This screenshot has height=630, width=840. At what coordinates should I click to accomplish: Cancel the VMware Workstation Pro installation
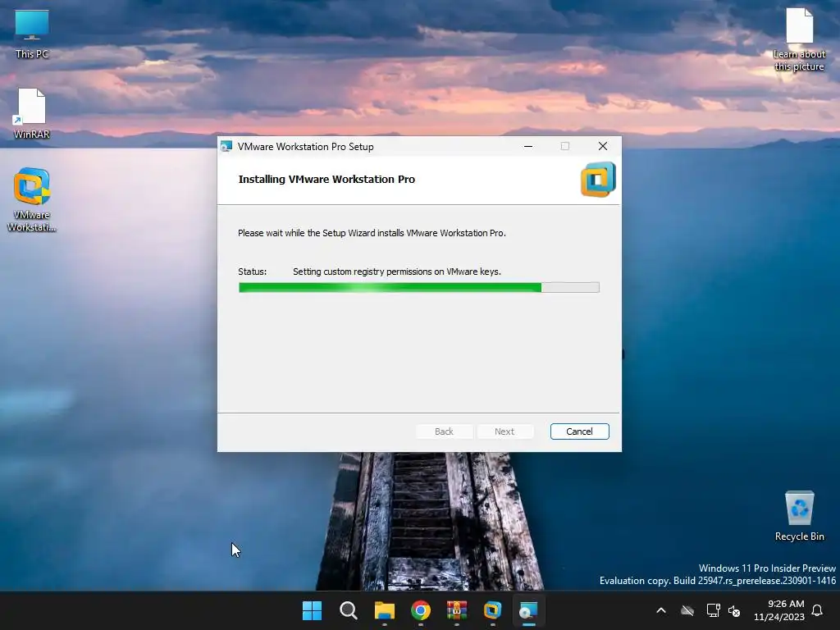tap(579, 431)
